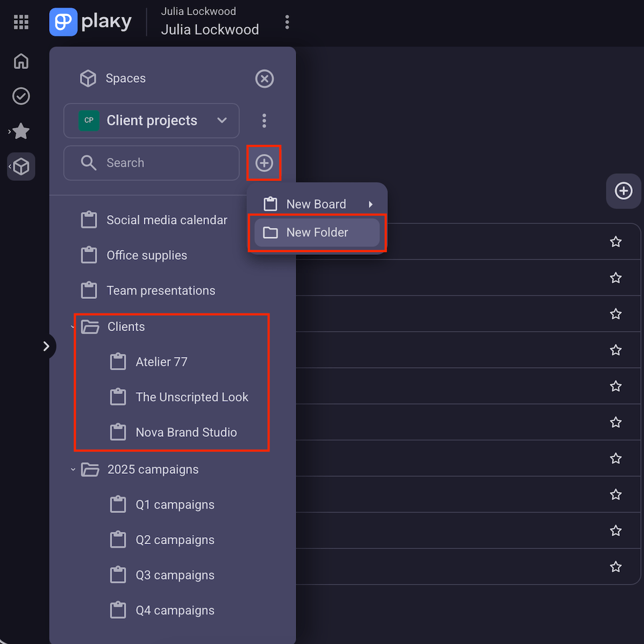This screenshot has width=644, height=644.
Task: Expand the collapsed sidebar arrow handle
Action: (46, 346)
